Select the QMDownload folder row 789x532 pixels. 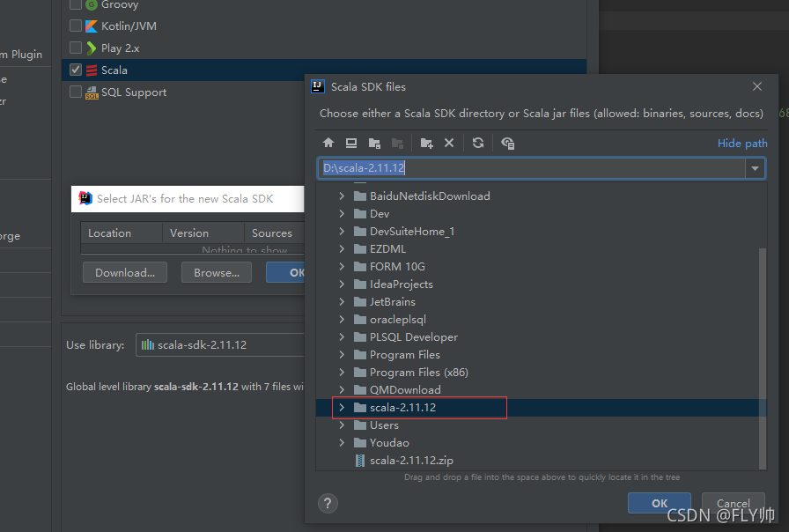537,390
